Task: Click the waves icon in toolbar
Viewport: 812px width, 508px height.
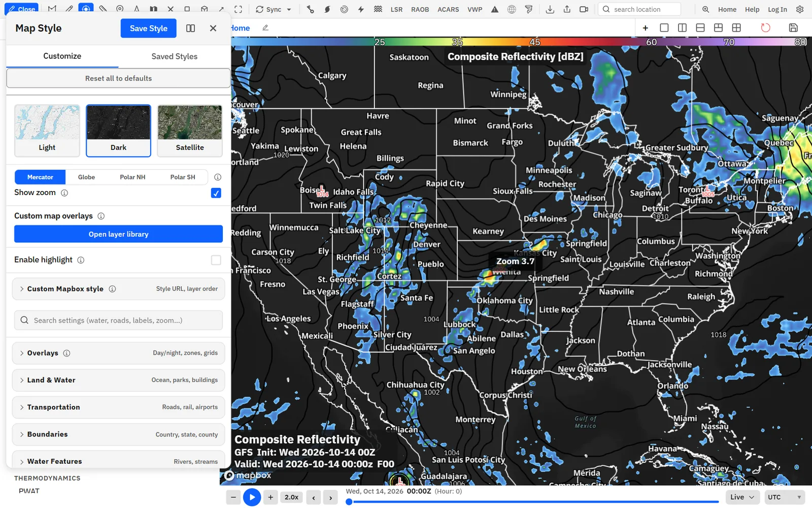Action: pyautogui.click(x=378, y=9)
